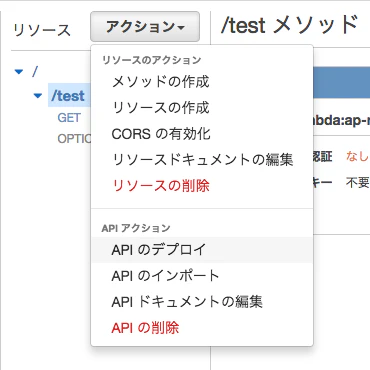Click the /test メソッド page heading

point(289,25)
